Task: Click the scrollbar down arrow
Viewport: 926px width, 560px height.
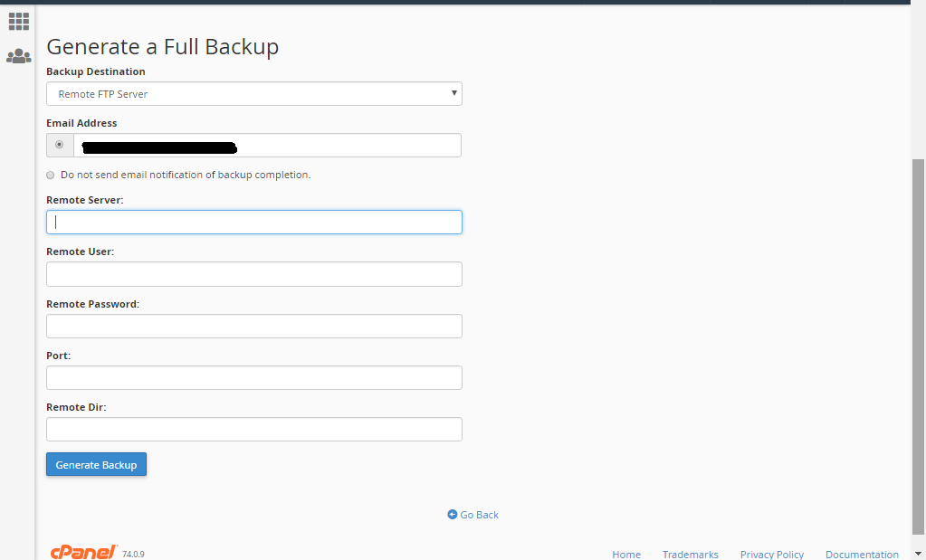Action: [x=919, y=554]
